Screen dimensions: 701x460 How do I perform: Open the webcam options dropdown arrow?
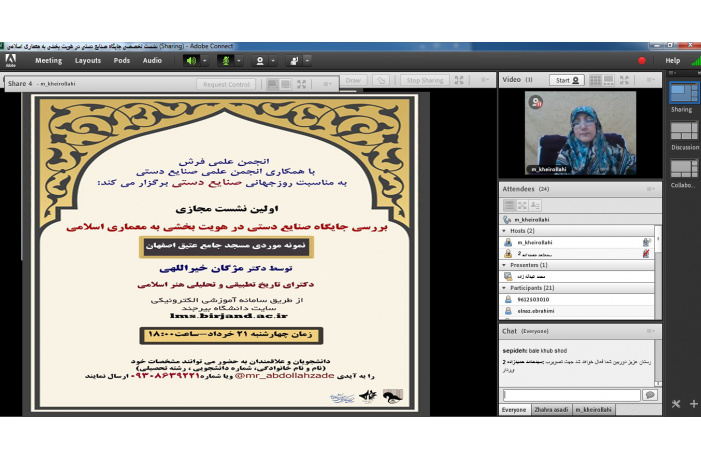(273, 61)
